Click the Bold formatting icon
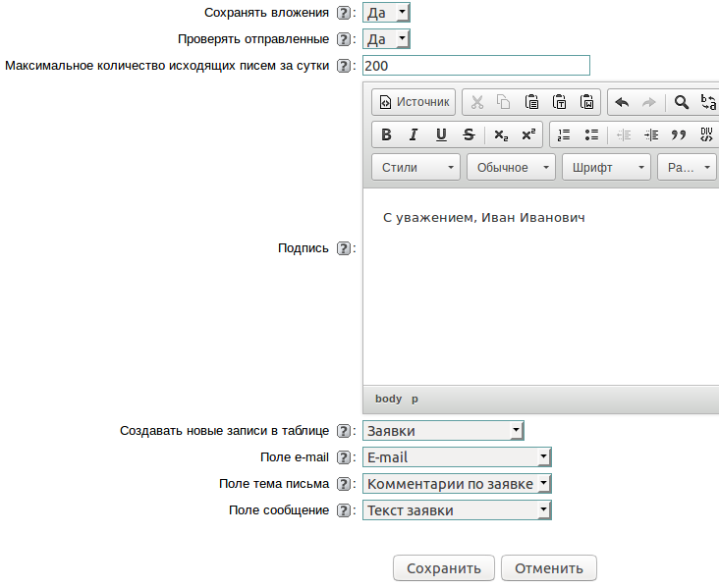The width and height of the screenshot is (719, 588). point(386,134)
